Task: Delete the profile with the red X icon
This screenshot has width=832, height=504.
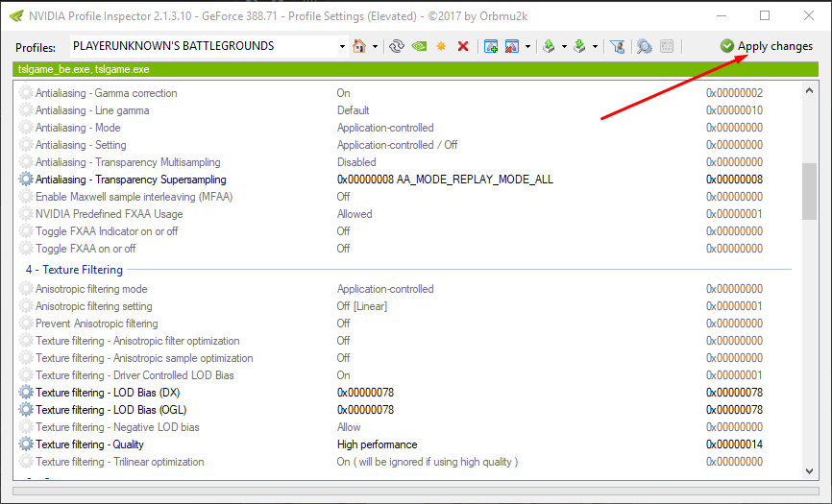Action: point(463,46)
